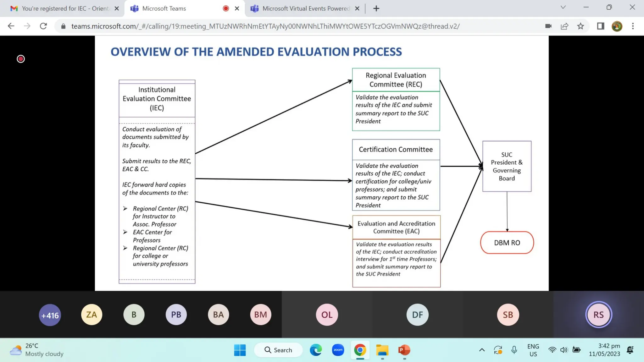The height and width of the screenshot is (362, 644).
Task: Open a new tab with plus button
Action: click(376, 8)
